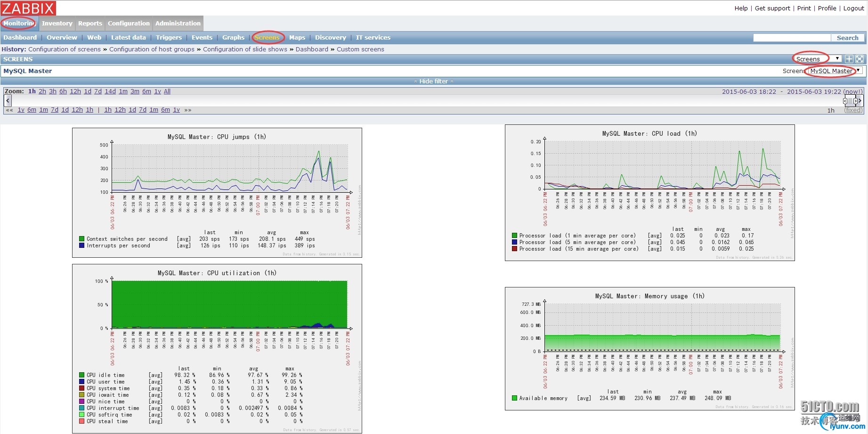Set zoom to All
Screen dimensions: 868x434
[x=167, y=91]
